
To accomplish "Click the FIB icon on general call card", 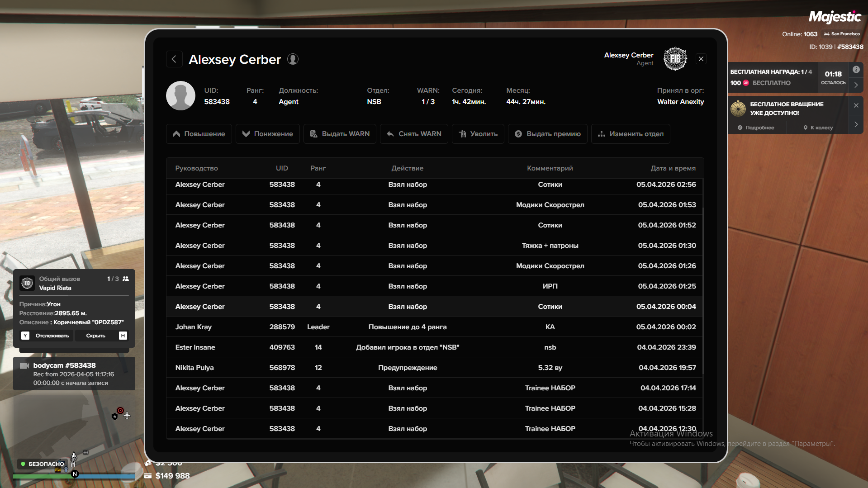I will pyautogui.click(x=27, y=283).
